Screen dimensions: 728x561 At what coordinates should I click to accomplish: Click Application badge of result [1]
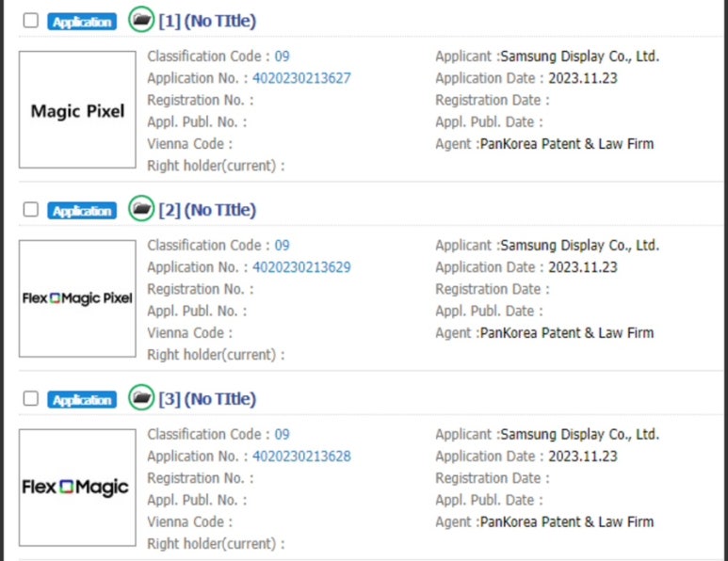coord(82,22)
